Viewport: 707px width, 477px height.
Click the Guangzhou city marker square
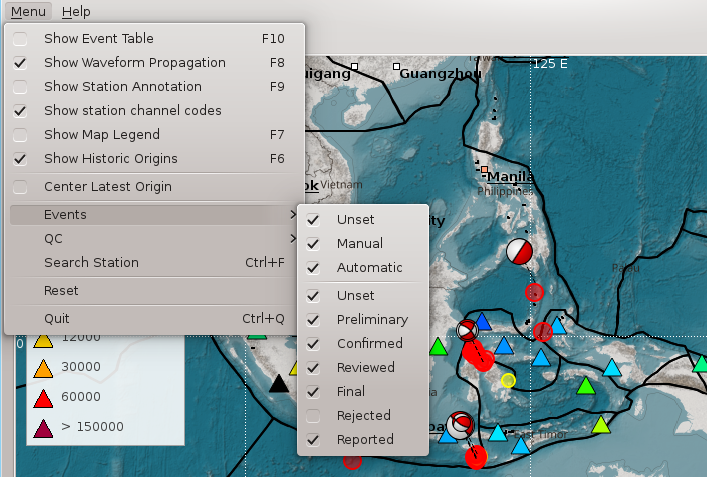tap(397, 67)
